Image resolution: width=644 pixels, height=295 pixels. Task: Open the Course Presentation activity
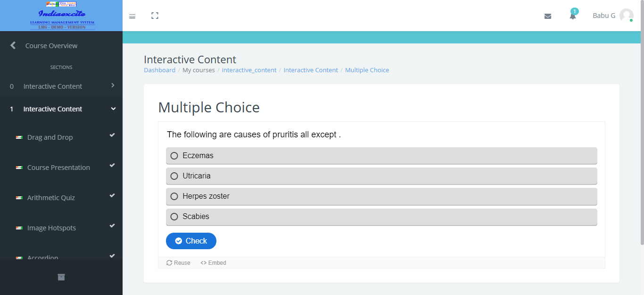point(58,168)
